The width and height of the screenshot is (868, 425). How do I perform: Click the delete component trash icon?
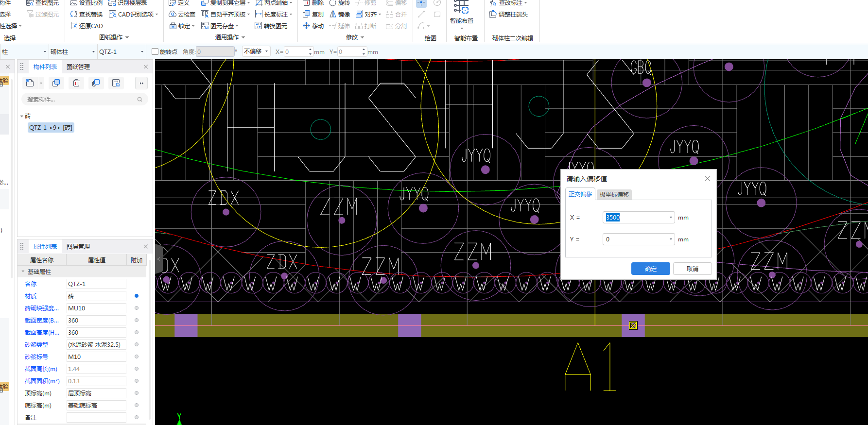point(76,83)
